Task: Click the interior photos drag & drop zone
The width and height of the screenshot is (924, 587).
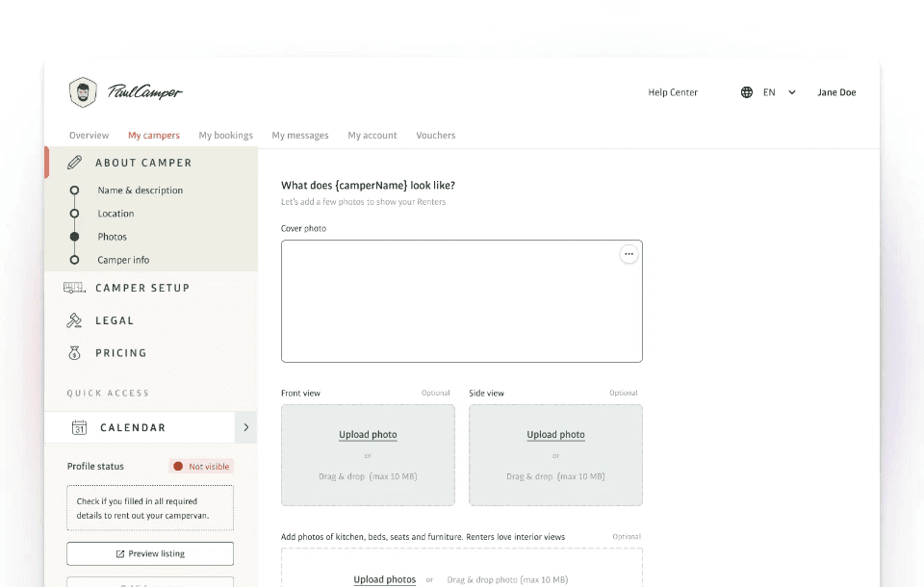Action: click(461, 568)
